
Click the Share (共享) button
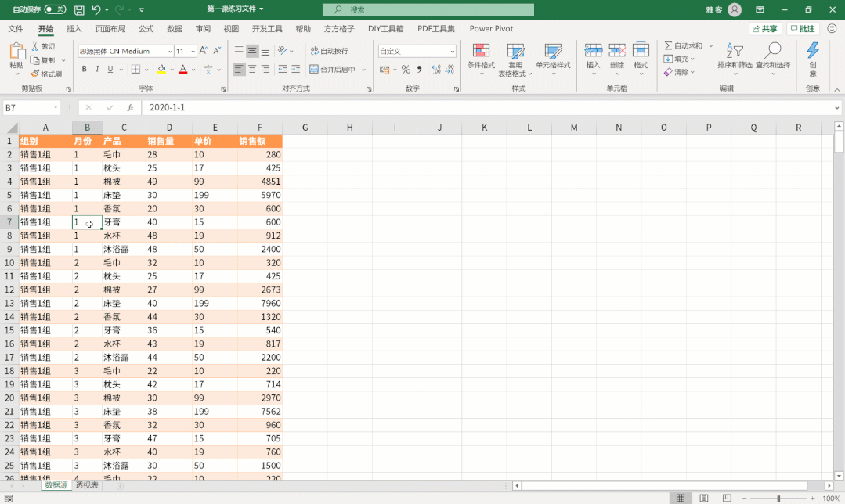pyautogui.click(x=765, y=28)
